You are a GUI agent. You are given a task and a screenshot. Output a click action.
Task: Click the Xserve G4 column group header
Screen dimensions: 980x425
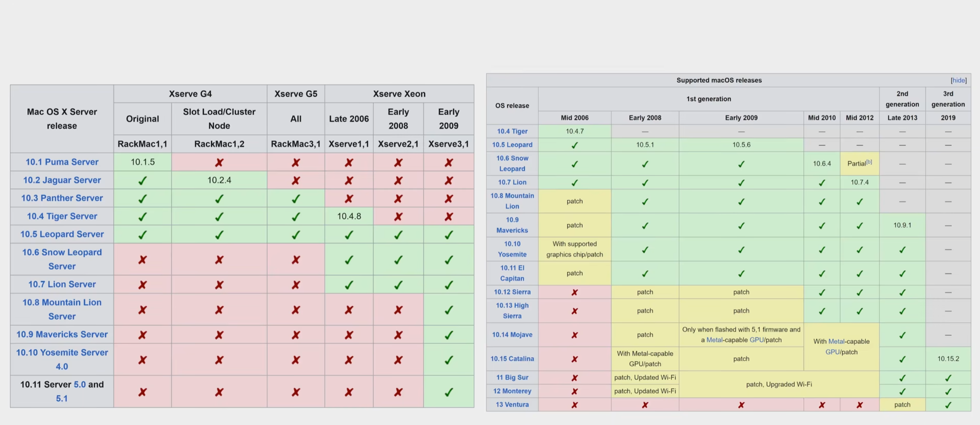pyautogui.click(x=191, y=94)
